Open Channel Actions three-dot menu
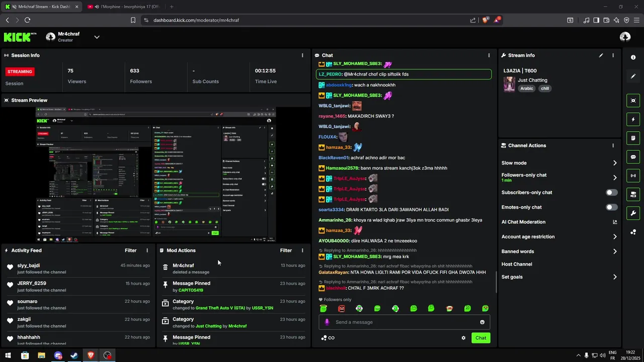 pos(613,145)
